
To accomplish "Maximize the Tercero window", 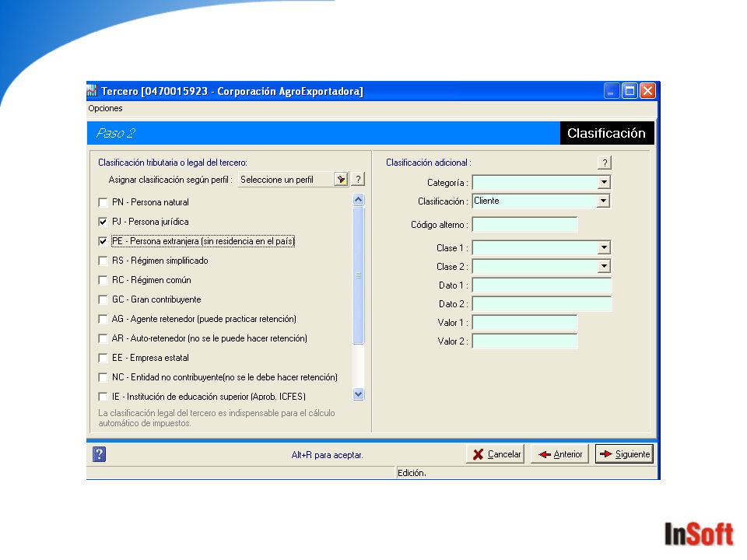I will (630, 90).
